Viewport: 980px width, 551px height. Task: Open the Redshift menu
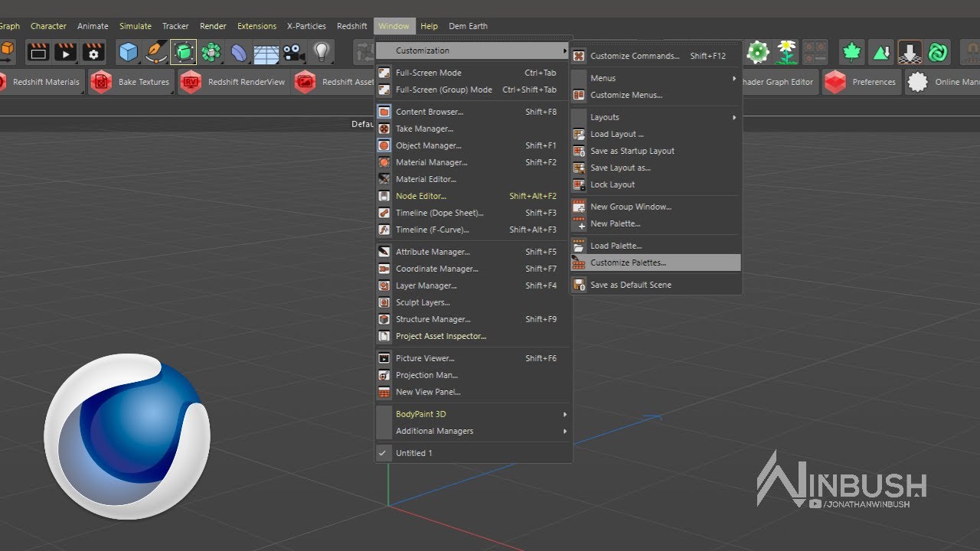point(352,26)
